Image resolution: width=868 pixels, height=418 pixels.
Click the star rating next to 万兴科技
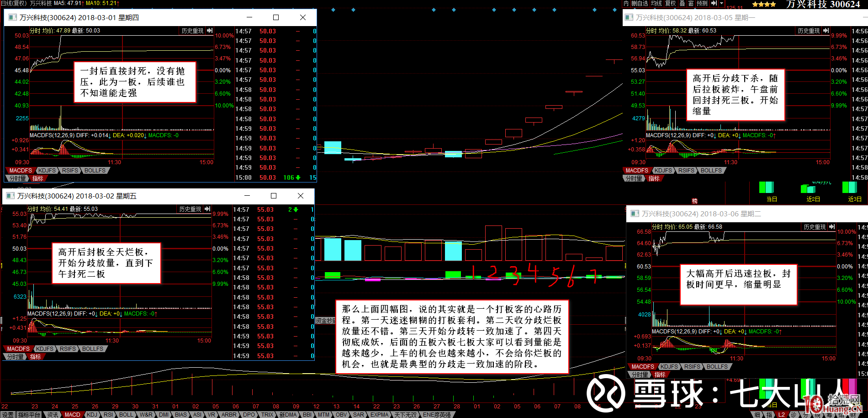coord(764,4)
